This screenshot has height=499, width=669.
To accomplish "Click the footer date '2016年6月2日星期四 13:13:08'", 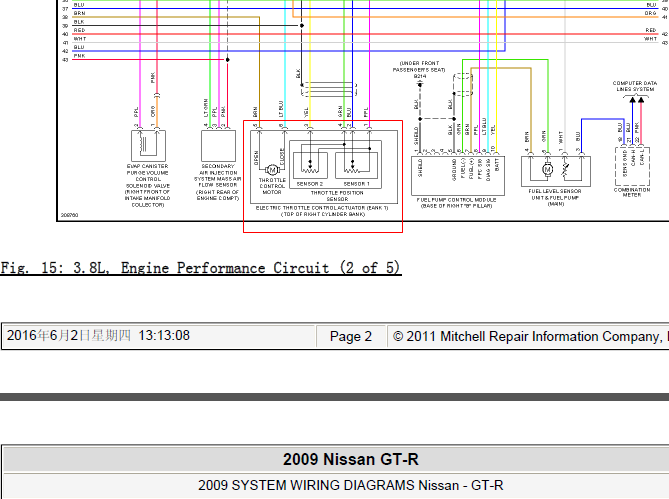I will tap(98, 336).
